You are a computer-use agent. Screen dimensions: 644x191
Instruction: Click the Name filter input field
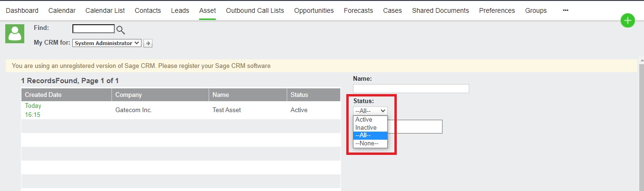pyautogui.click(x=411, y=88)
